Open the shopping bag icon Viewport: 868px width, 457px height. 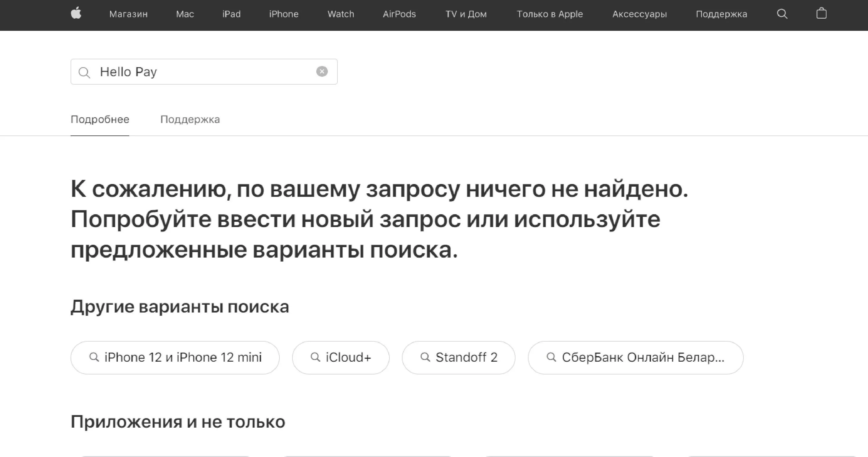click(x=821, y=13)
